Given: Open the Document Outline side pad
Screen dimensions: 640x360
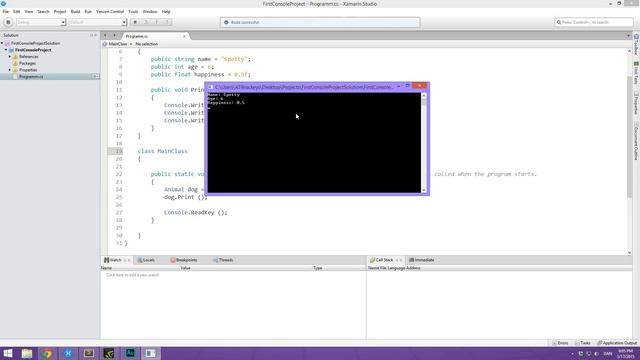Looking at the screenshot, I should click(x=636, y=141).
